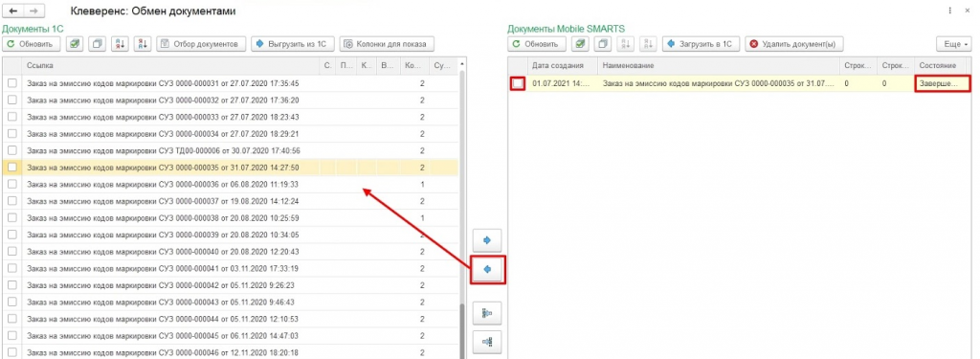Click Выгрузить из 1С button

pyautogui.click(x=293, y=44)
